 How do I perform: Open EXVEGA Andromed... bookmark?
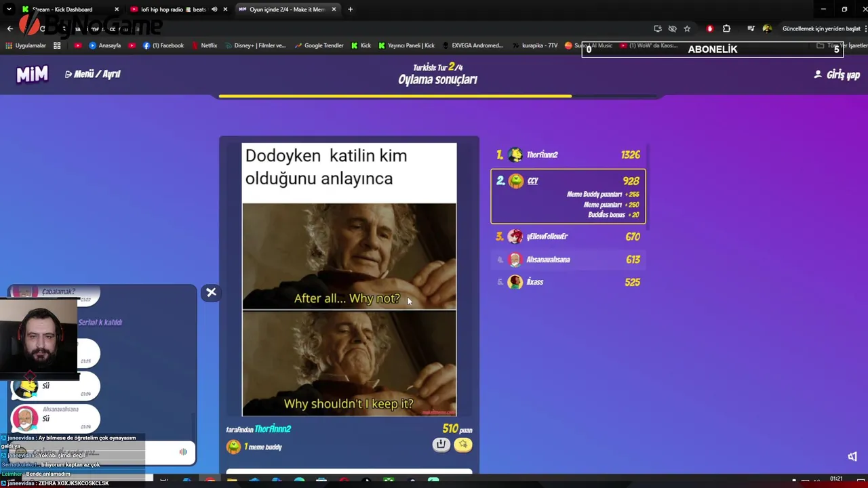click(473, 45)
